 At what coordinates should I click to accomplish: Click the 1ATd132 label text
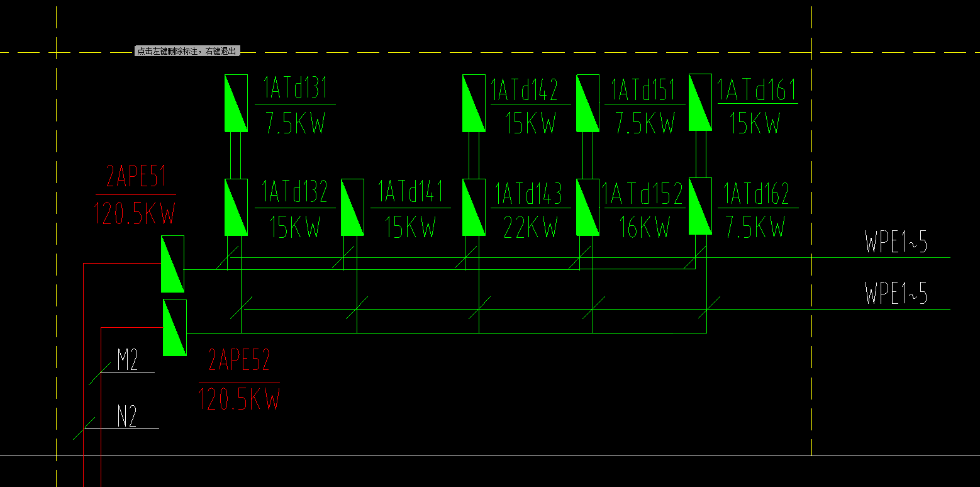click(295, 193)
